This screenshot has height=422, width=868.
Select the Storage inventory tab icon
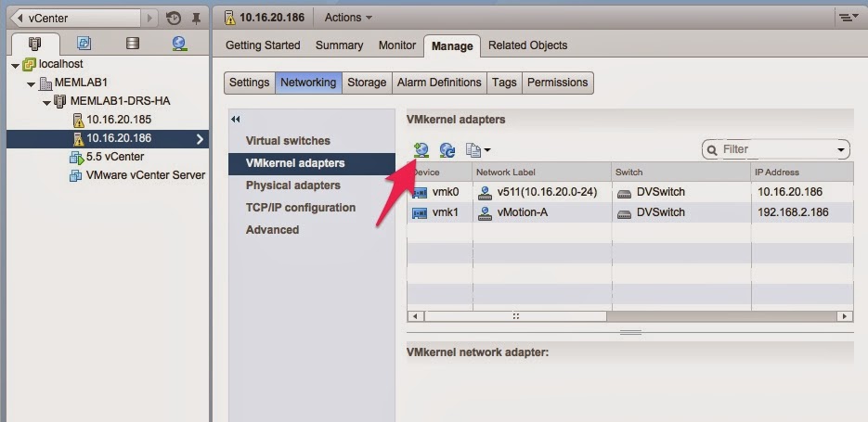133,44
